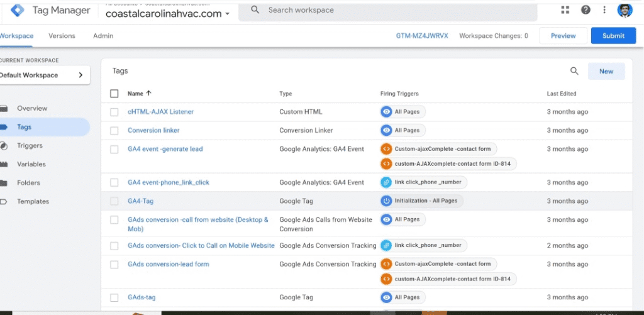Open the Conversion linker tag
This screenshot has height=315, width=644.
pyautogui.click(x=153, y=130)
